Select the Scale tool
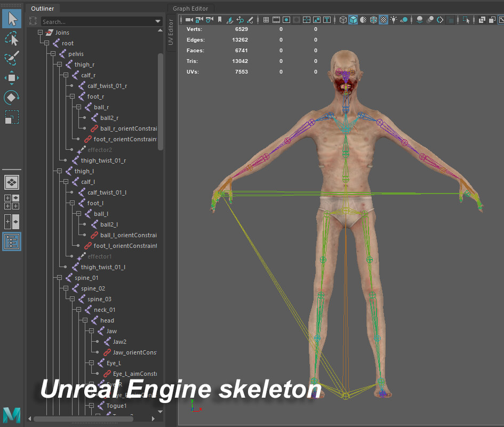 click(x=12, y=117)
